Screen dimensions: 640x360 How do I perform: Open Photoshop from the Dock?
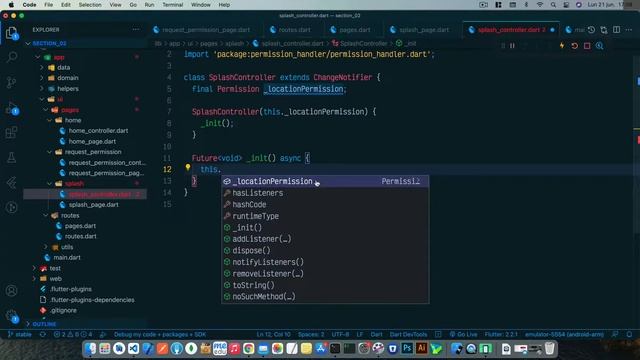(407, 349)
